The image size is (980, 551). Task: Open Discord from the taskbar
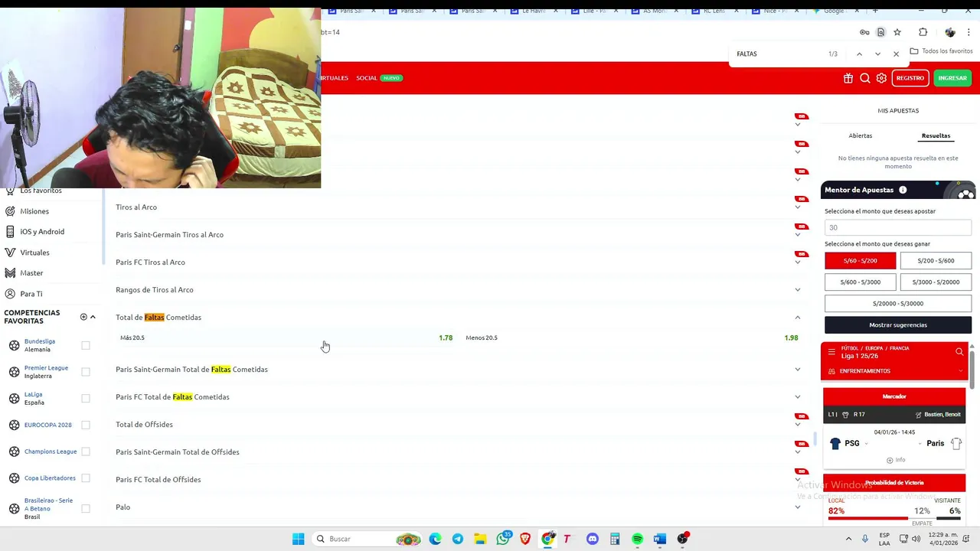point(592,539)
